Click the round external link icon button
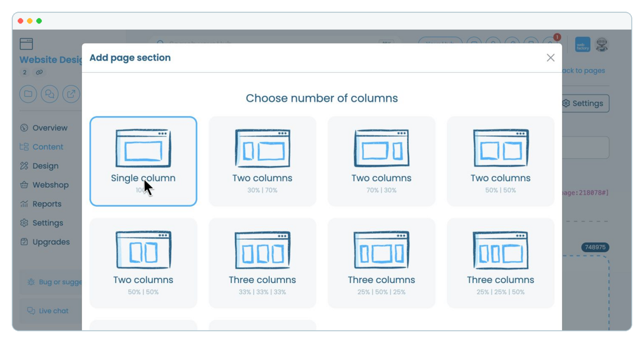This screenshot has height=343, width=644. coord(71,94)
